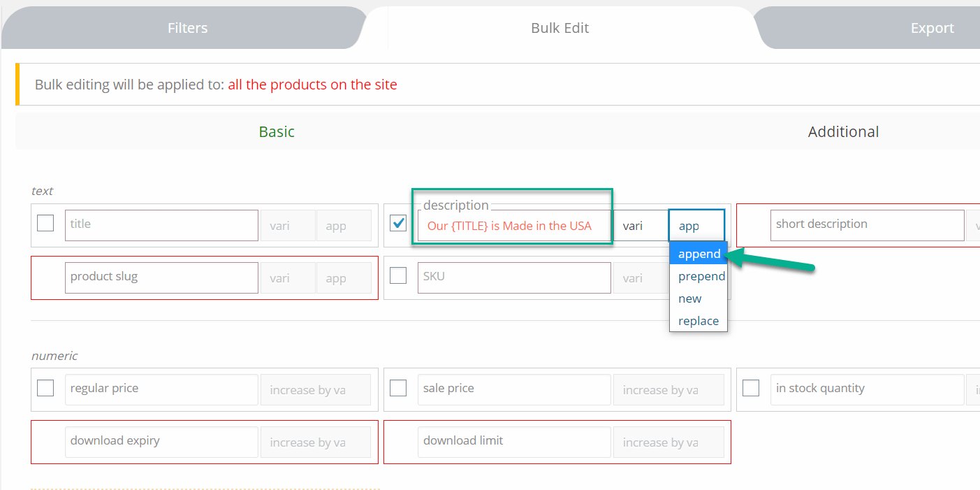Click the download expiry input

161,442
